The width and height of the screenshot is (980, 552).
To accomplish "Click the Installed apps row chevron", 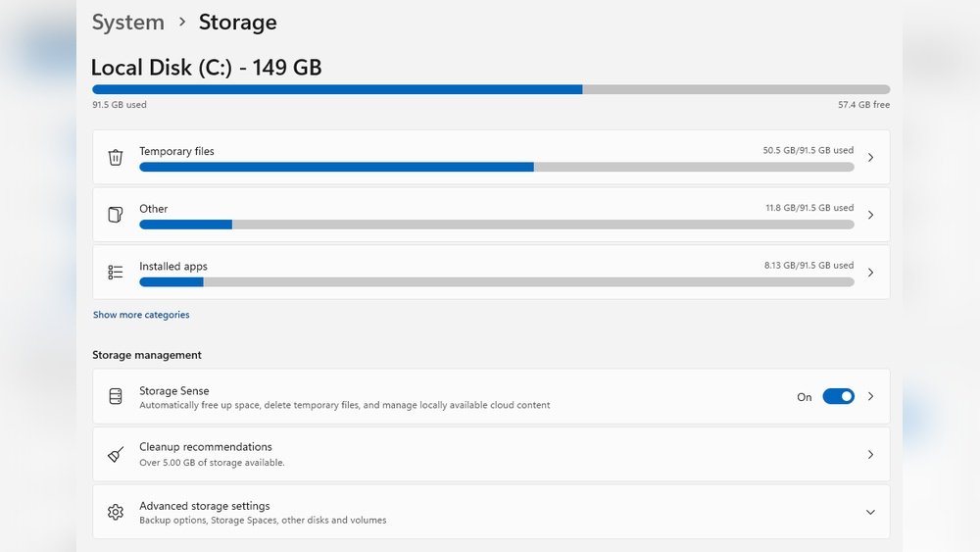I will click(x=870, y=273).
